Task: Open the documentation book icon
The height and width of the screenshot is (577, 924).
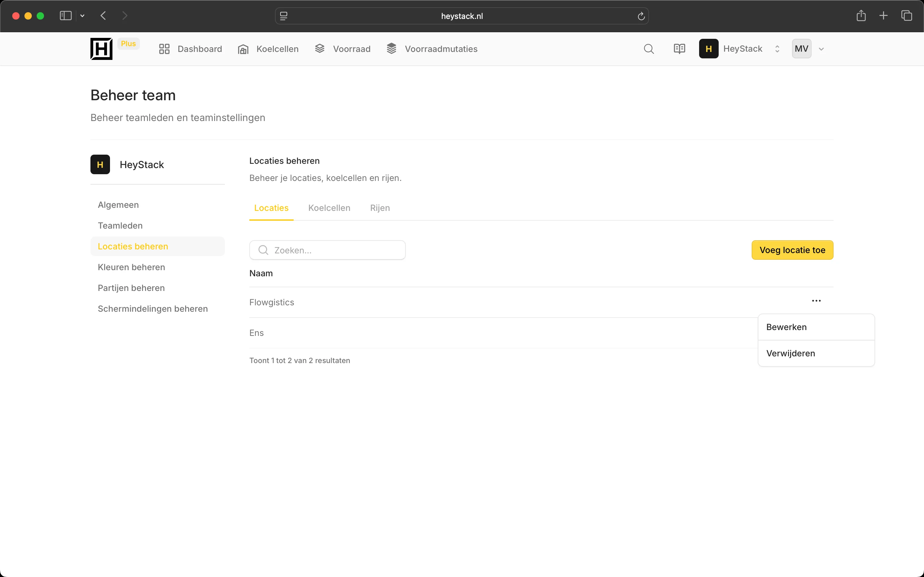Action: point(680,49)
